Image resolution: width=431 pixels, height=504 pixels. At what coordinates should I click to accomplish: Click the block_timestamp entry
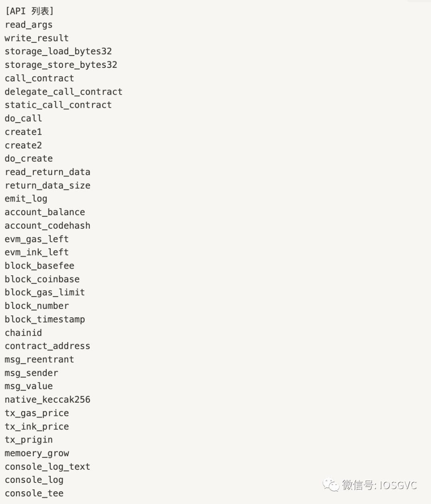(x=45, y=319)
